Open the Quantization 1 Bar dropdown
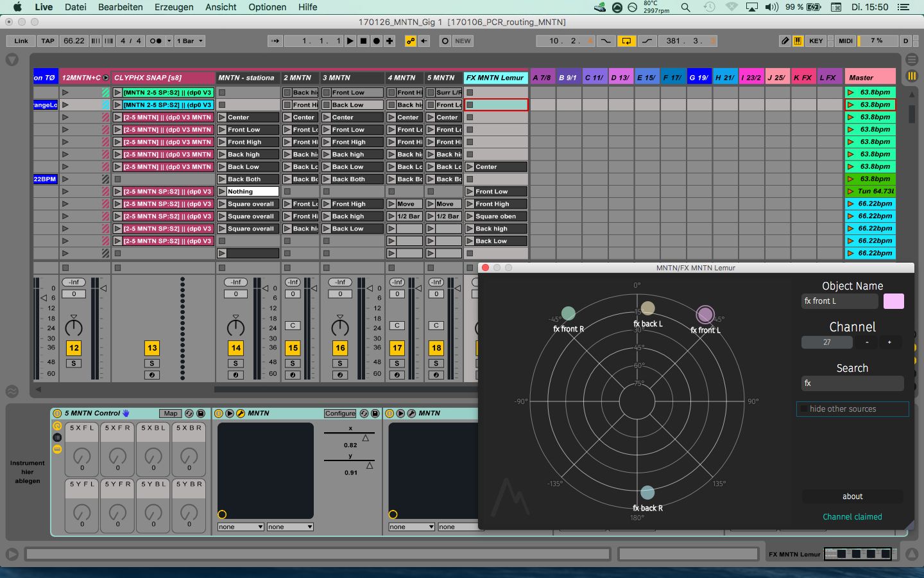924x578 pixels. point(189,40)
